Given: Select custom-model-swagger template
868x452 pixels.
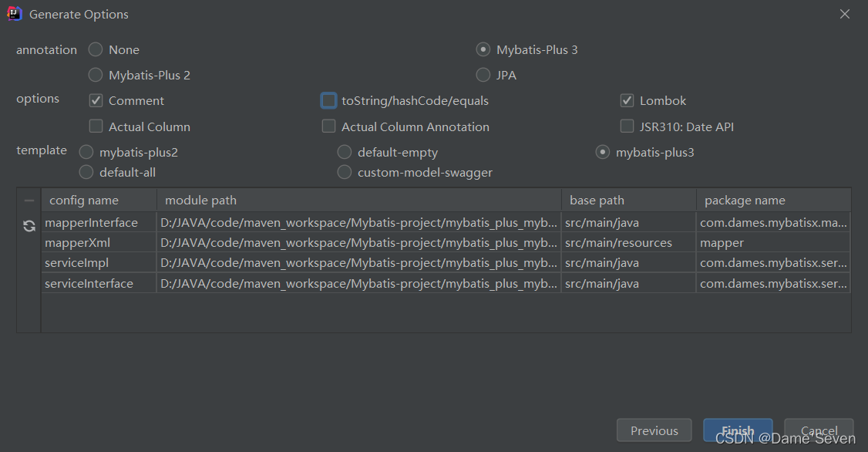Looking at the screenshot, I should click(345, 172).
